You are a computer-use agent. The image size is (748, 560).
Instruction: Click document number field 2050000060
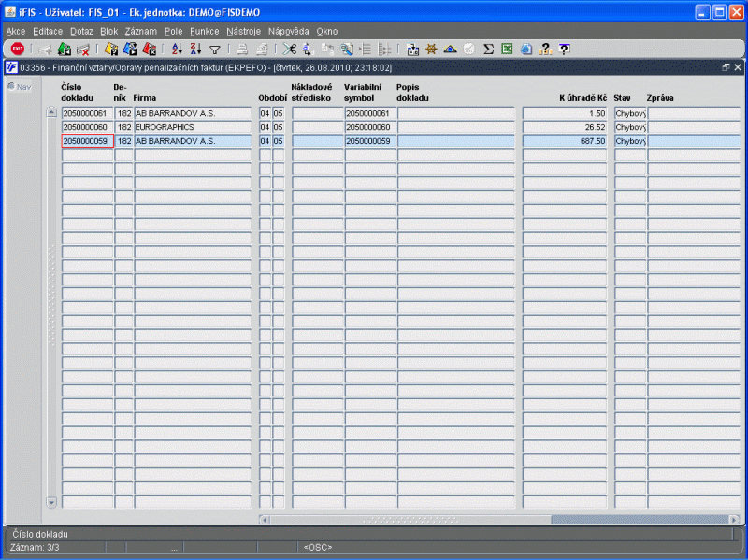pyautogui.click(x=87, y=127)
